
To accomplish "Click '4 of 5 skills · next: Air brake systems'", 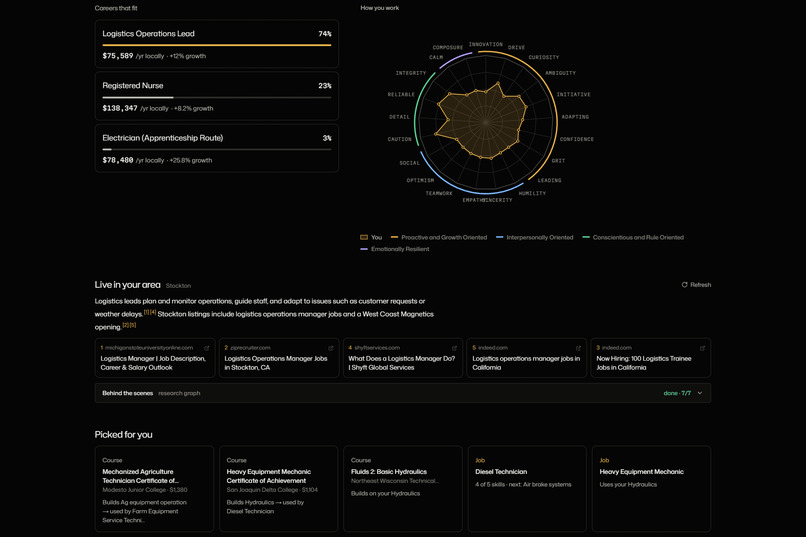I will (x=523, y=485).
